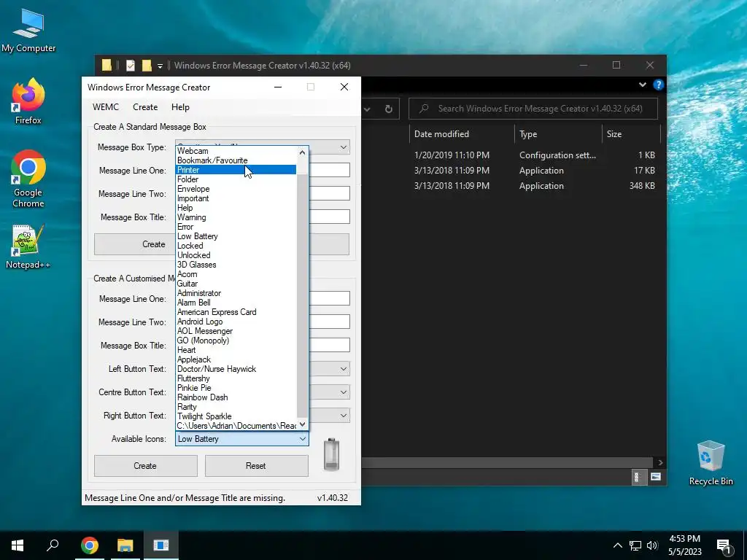Click the Explorer help question mark icon

659,85
